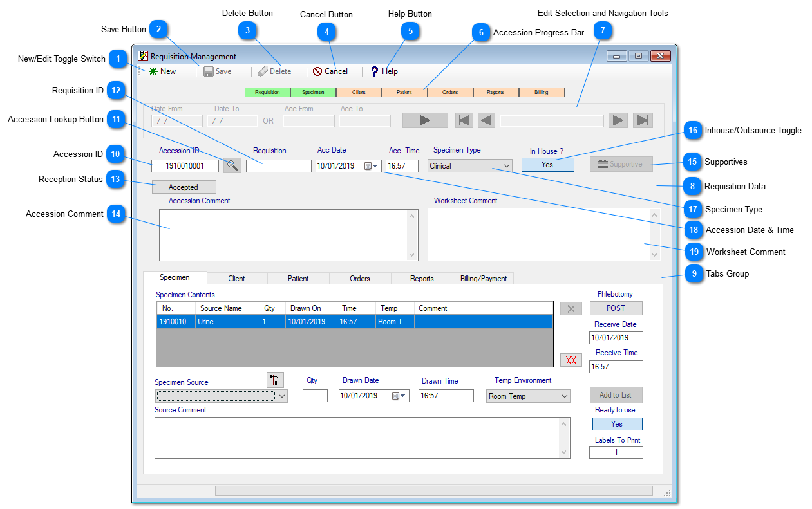812x509 pixels.
Task: Click the red XX remove-all button
Action: (571, 360)
